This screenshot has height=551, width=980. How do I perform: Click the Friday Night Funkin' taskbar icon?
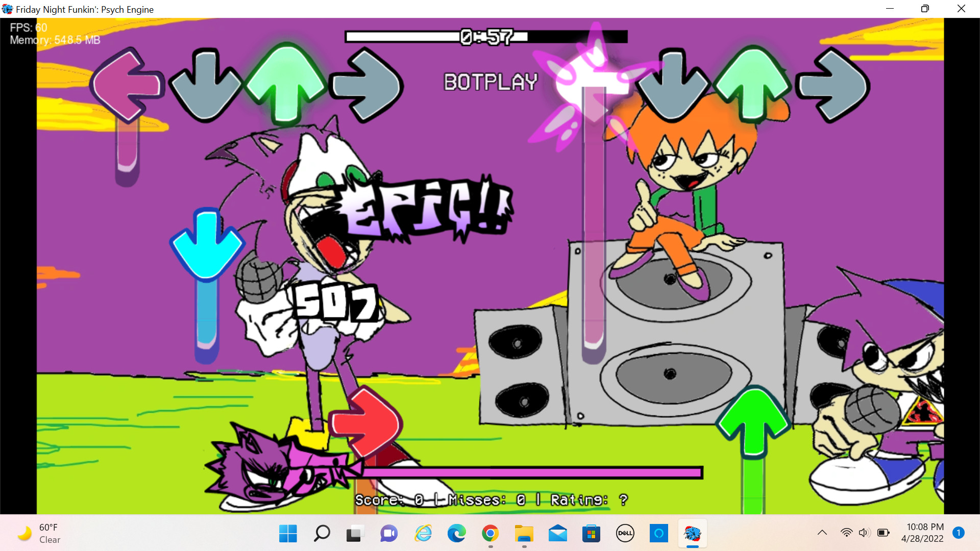[692, 534]
